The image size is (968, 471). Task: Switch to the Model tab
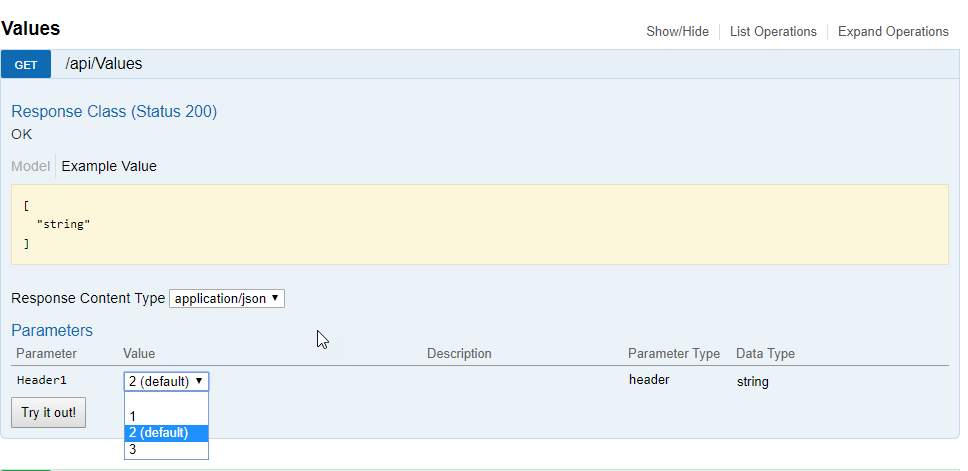click(x=30, y=166)
